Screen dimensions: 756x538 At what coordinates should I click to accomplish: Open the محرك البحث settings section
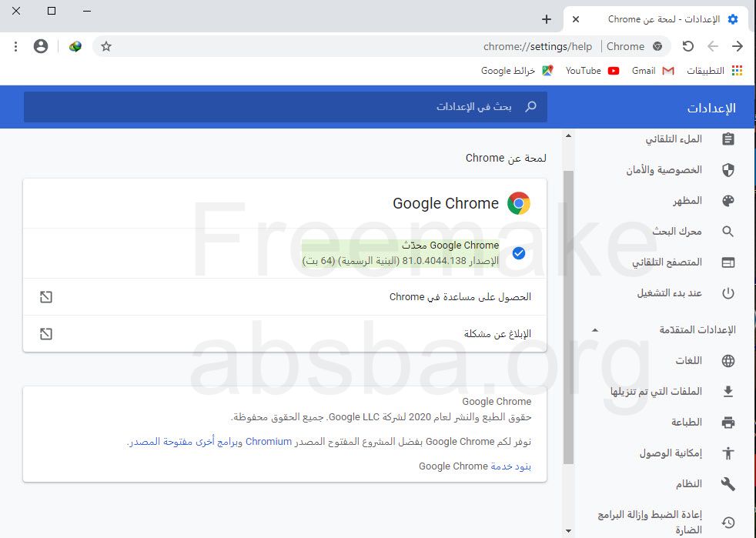point(677,232)
